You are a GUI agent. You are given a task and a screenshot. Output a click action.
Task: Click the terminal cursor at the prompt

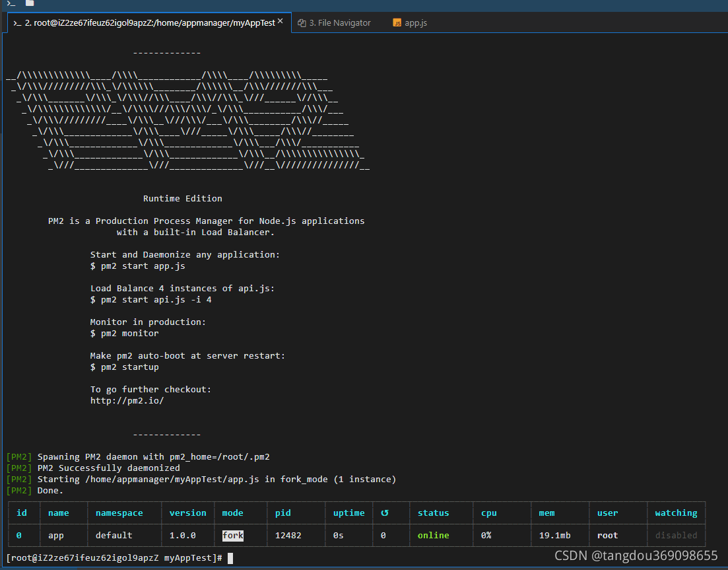[x=230, y=559]
